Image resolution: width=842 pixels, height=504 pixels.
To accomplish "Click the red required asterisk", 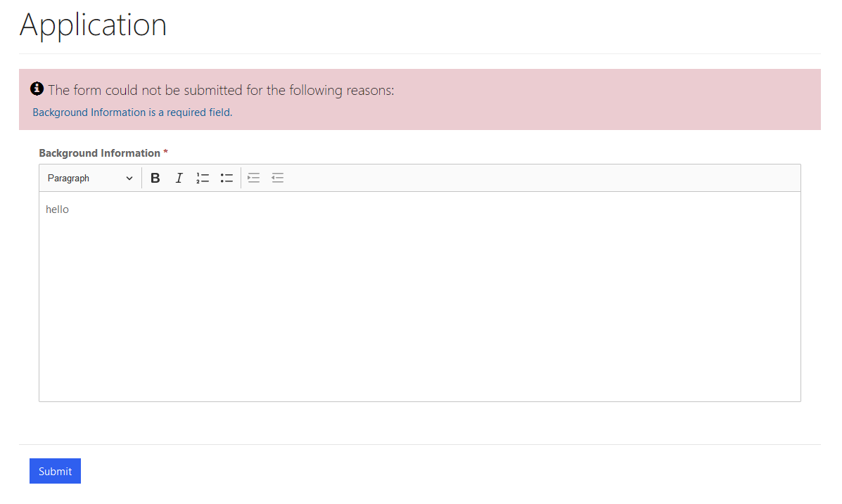I will (x=166, y=153).
